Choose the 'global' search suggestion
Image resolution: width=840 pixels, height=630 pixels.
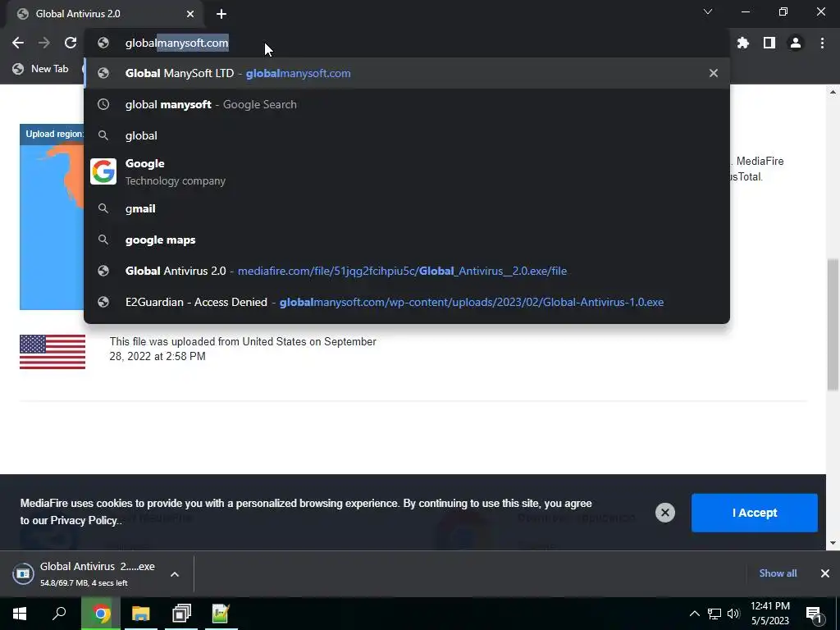point(407,135)
